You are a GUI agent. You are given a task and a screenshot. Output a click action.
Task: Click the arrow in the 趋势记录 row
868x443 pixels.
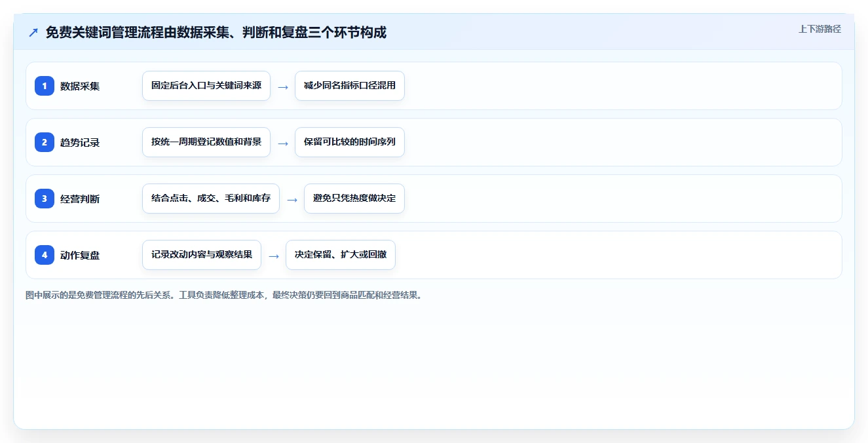pos(283,143)
